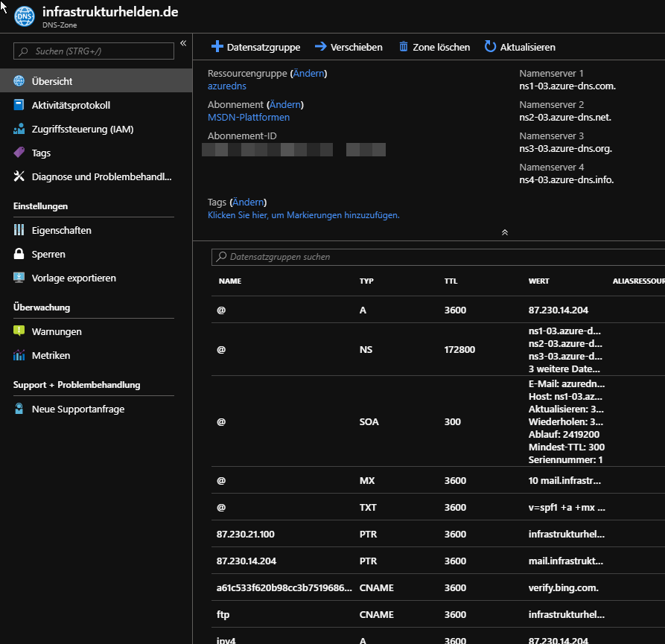Click the Zugriffssteuerung (IAM) people icon
Image resolution: width=665 pixels, height=644 pixels.
[x=19, y=129]
